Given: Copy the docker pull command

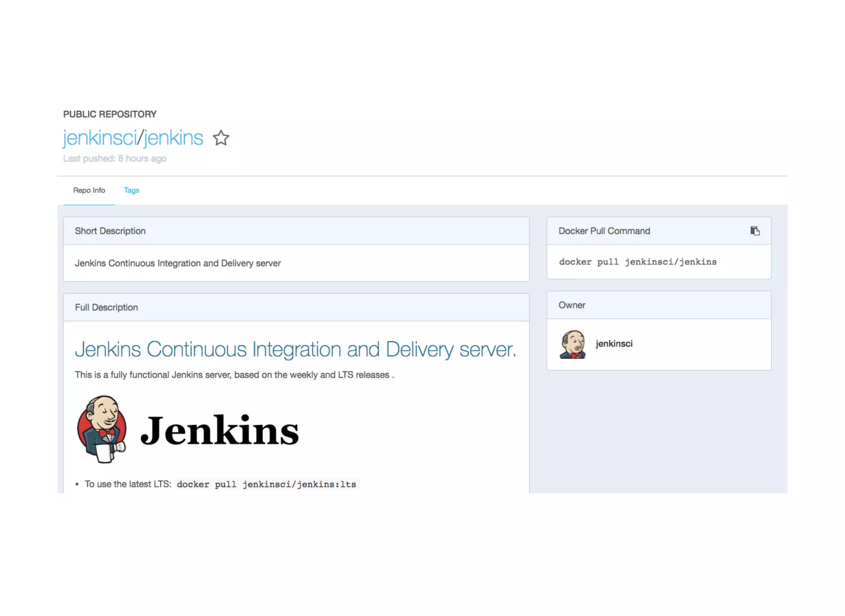Looking at the screenshot, I should point(755,231).
